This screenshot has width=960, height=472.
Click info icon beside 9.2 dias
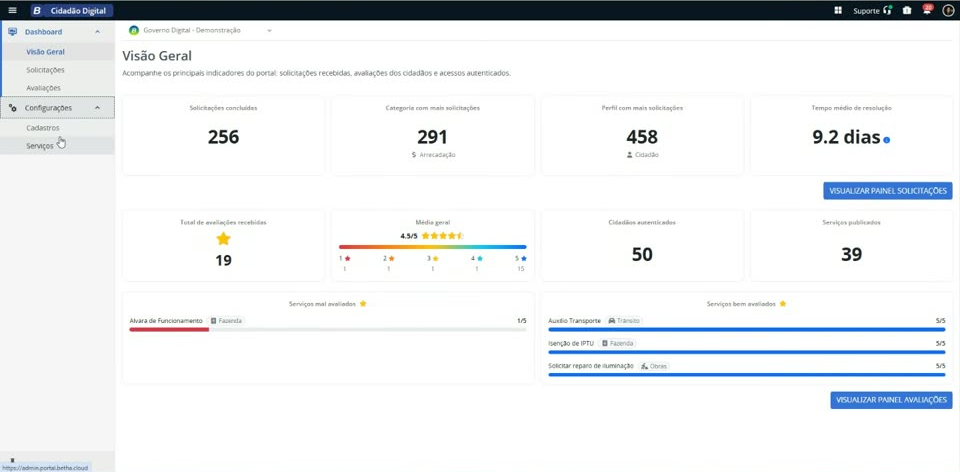point(887,140)
